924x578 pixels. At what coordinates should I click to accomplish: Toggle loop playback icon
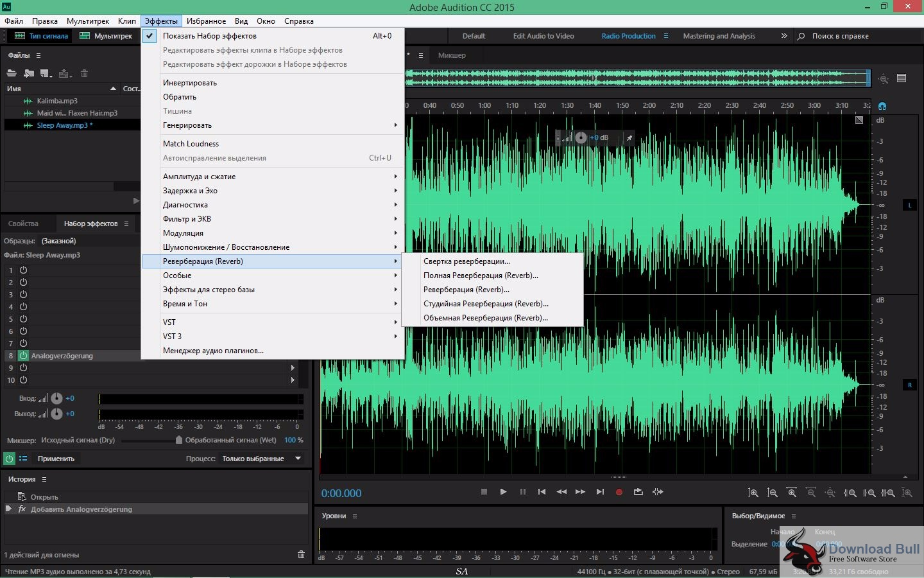[638, 492]
